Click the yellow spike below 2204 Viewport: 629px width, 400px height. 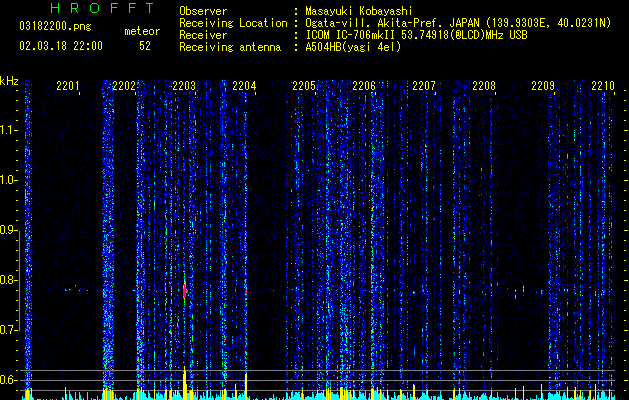tap(246, 386)
